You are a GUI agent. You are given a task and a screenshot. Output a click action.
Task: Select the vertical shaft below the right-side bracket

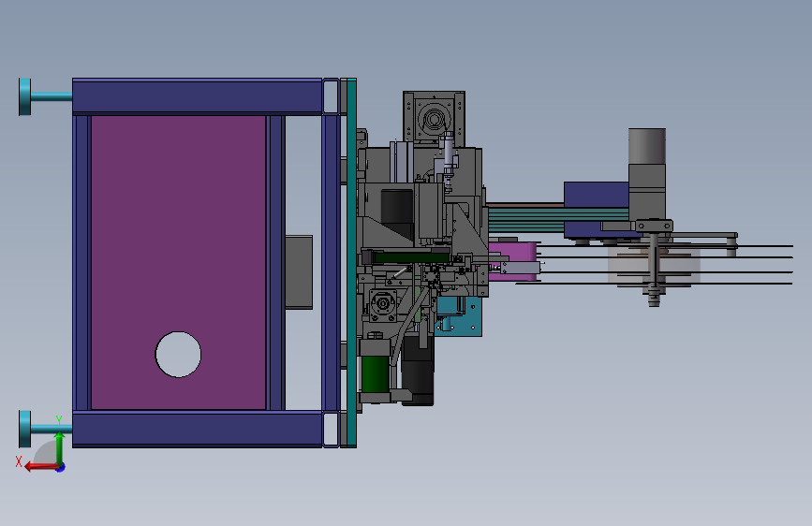tap(654, 270)
